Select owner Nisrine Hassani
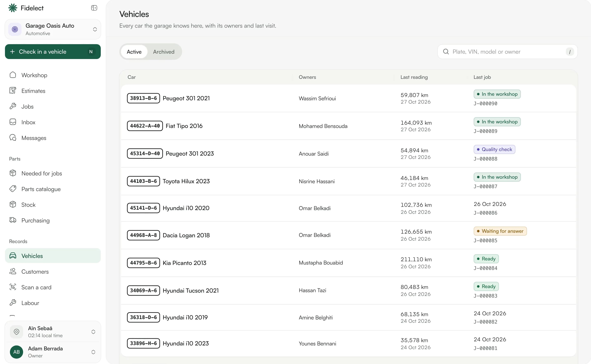The image size is (591, 364). click(317, 181)
